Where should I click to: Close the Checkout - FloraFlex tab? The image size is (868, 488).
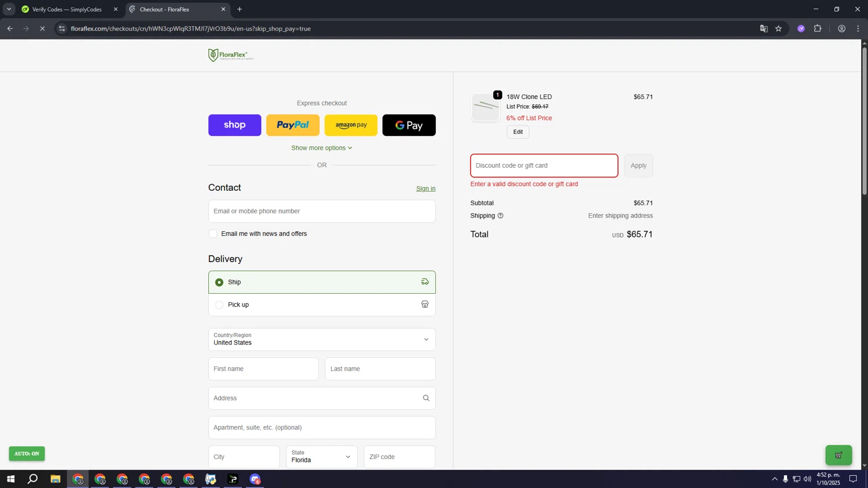pyautogui.click(x=223, y=9)
